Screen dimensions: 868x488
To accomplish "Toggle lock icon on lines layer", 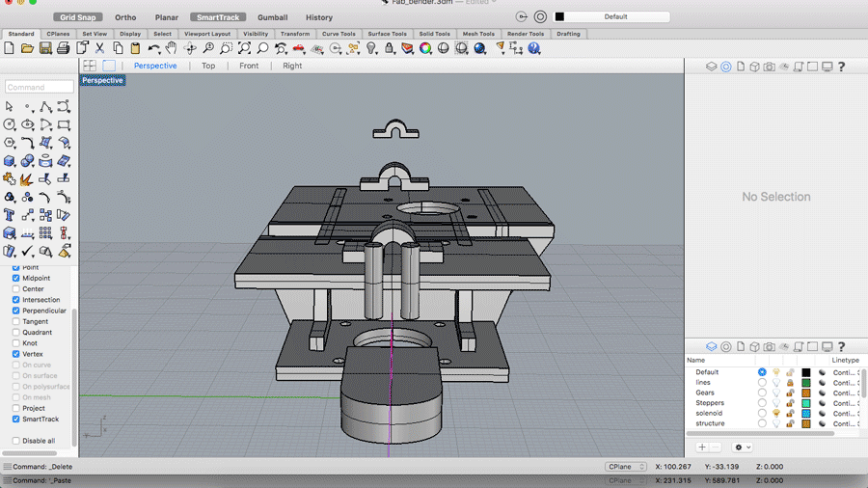I will (x=790, y=382).
